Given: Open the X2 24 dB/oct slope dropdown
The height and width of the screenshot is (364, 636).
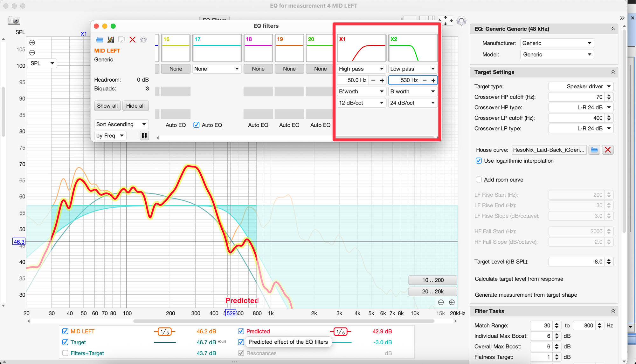Looking at the screenshot, I should (412, 103).
